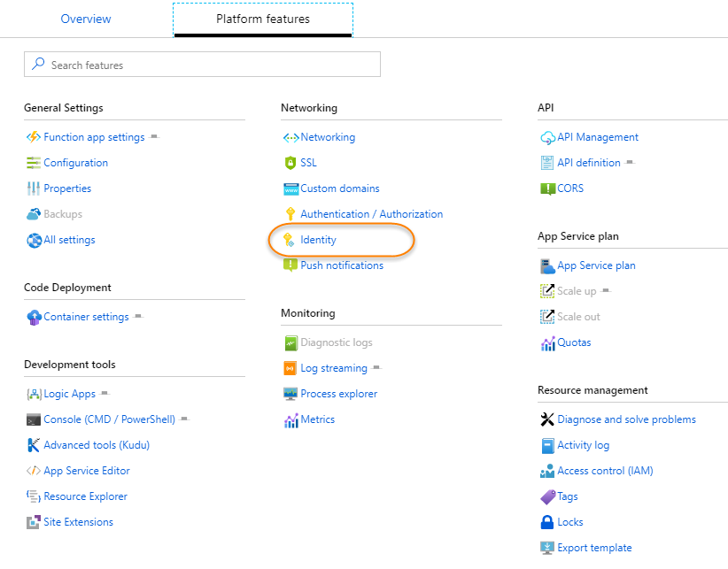Click the API Management cloud icon

click(x=547, y=137)
